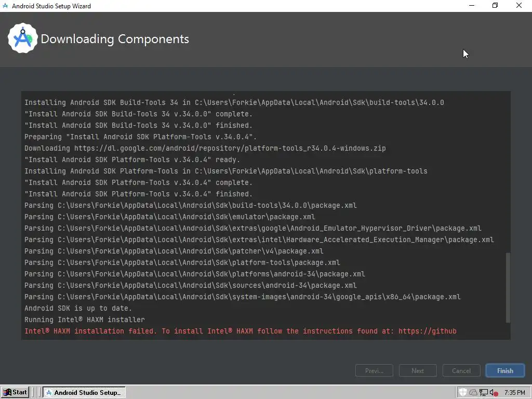The width and height of the screenshot is (532, 399).
Task: Click the Preparing Platform-Tools v.34.0.4 line
Action: pos(140,137)
